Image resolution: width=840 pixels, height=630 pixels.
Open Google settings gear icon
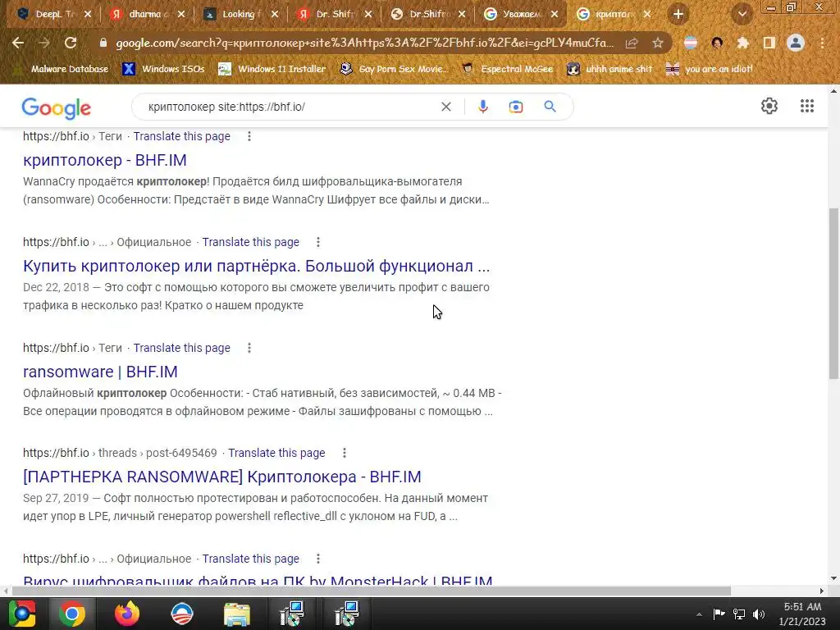(x=769, y=106)
